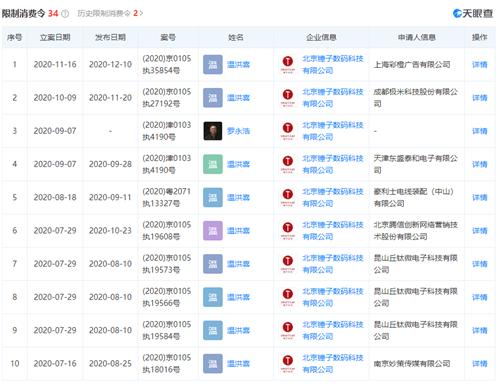Screen dimensions: 500x389
Task: Click green 温 avatar in 天津东盛泰和 row
Action: click(x=213, y=164)
